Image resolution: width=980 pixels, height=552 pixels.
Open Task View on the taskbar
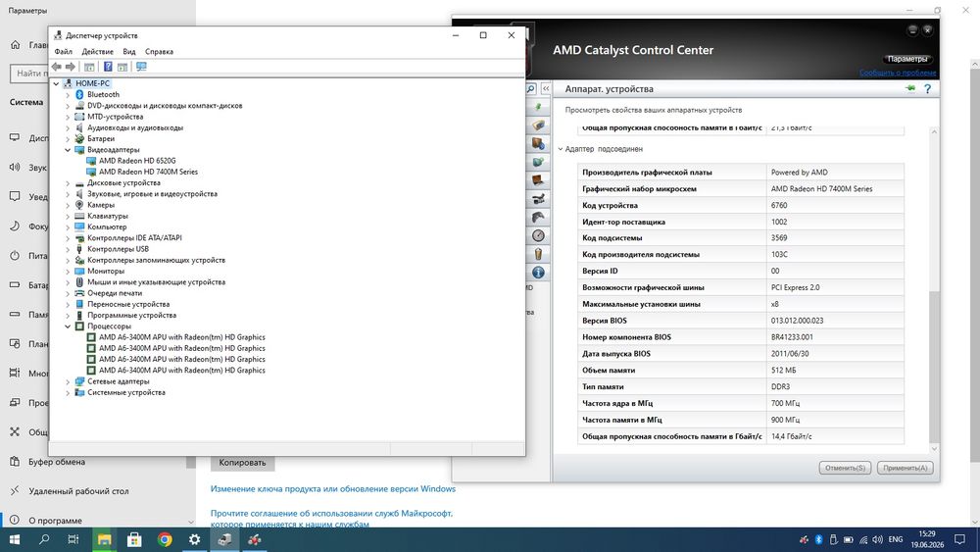click(73, 539)
